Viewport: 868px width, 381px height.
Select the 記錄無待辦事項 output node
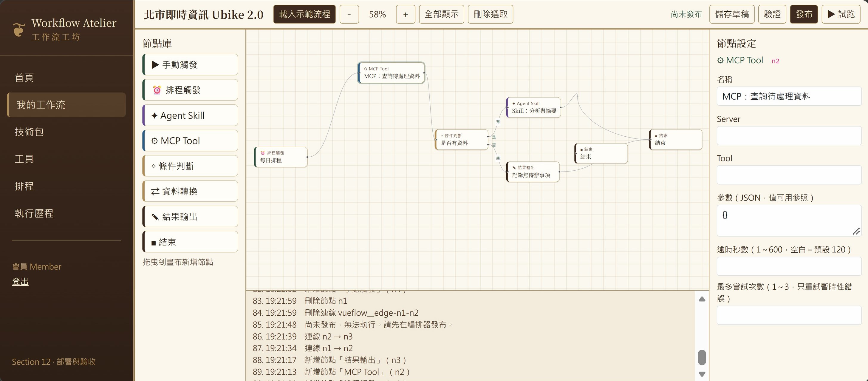coord(533,172)
